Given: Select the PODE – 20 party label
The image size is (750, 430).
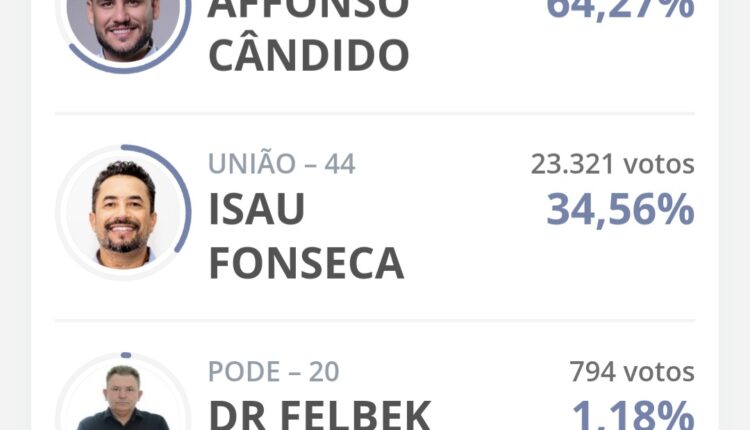Looking at the screenshot, I should point(274,372).
